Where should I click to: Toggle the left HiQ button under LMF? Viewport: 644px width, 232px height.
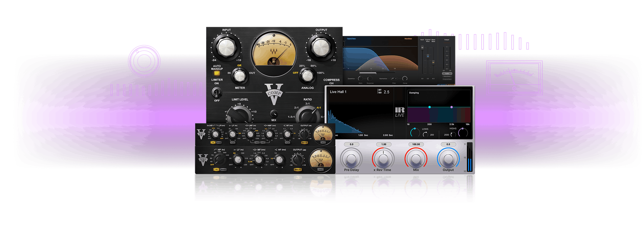[x=257, y=143]
